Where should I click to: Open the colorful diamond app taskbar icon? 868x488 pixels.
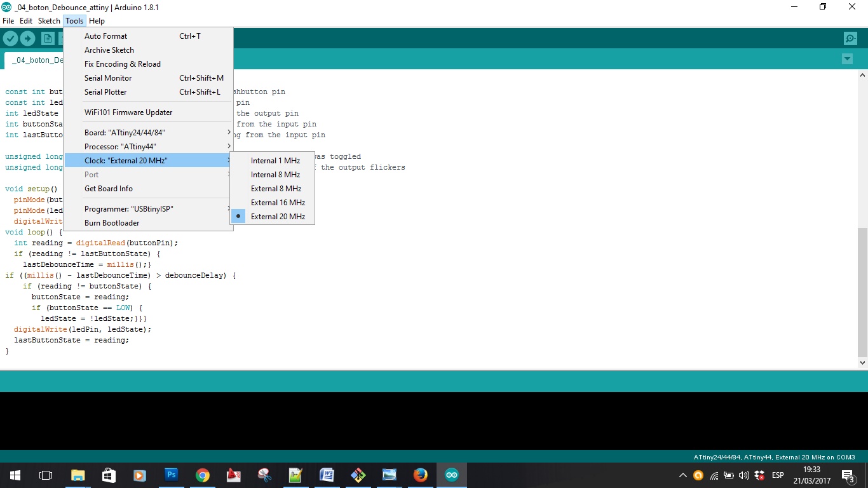(358, 475)
